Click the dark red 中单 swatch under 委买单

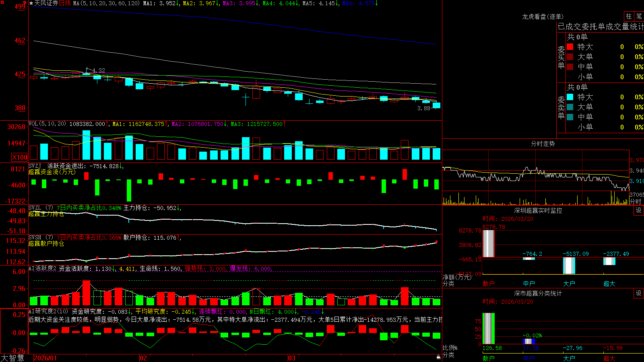(570, 67)
